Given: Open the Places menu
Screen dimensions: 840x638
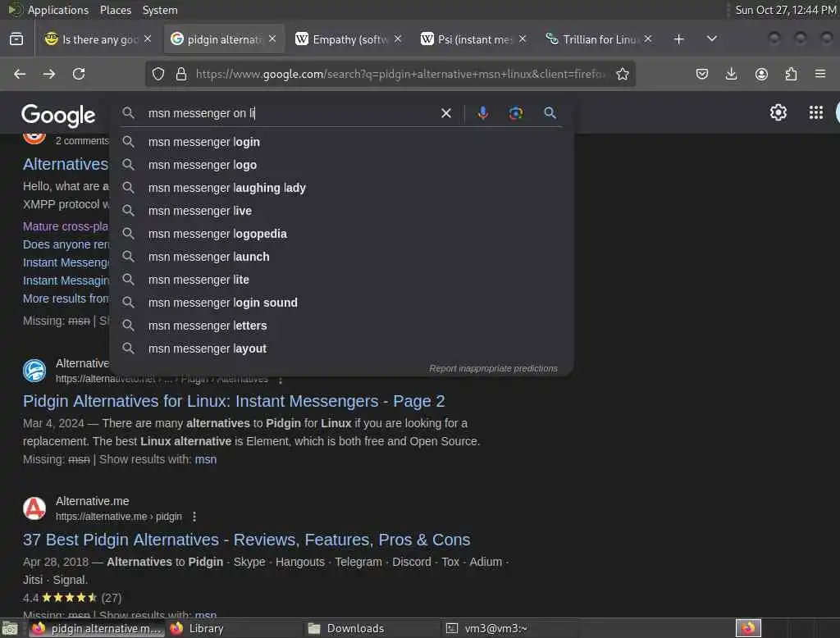Looking at the screenshot, I should 115,10.
